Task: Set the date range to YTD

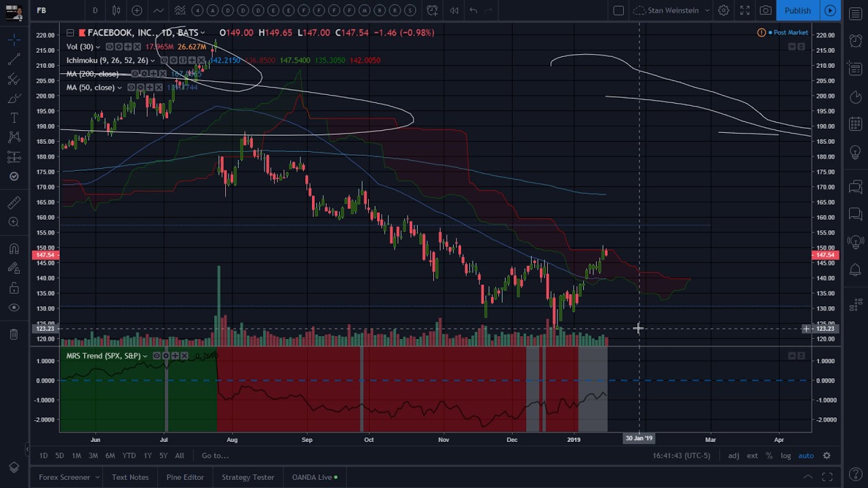Action: (129, 455)
